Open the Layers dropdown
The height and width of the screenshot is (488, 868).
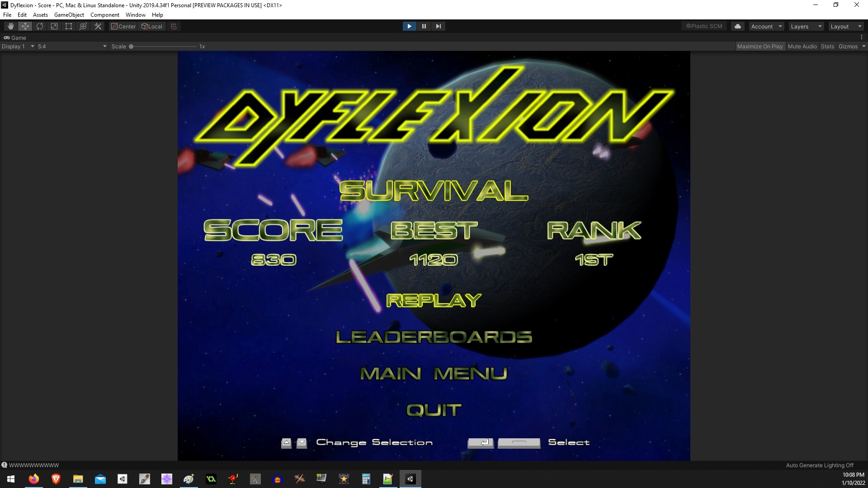806,26
